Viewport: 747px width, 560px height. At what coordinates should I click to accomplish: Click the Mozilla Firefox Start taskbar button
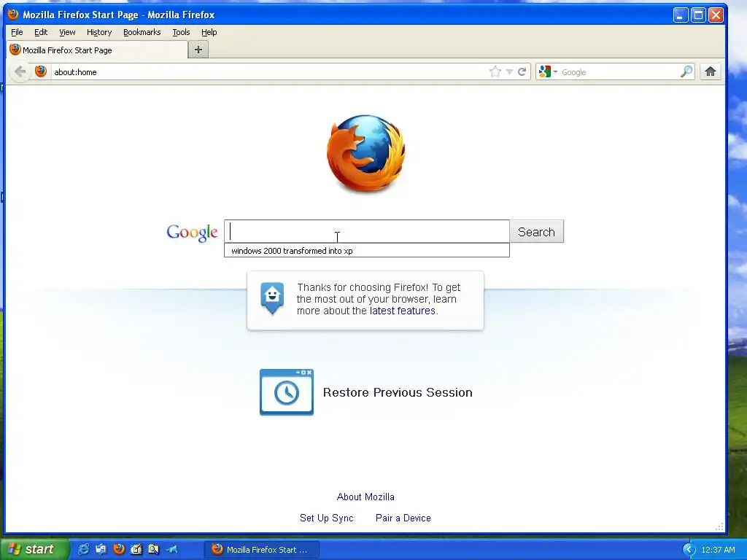(x=262, y=550)
